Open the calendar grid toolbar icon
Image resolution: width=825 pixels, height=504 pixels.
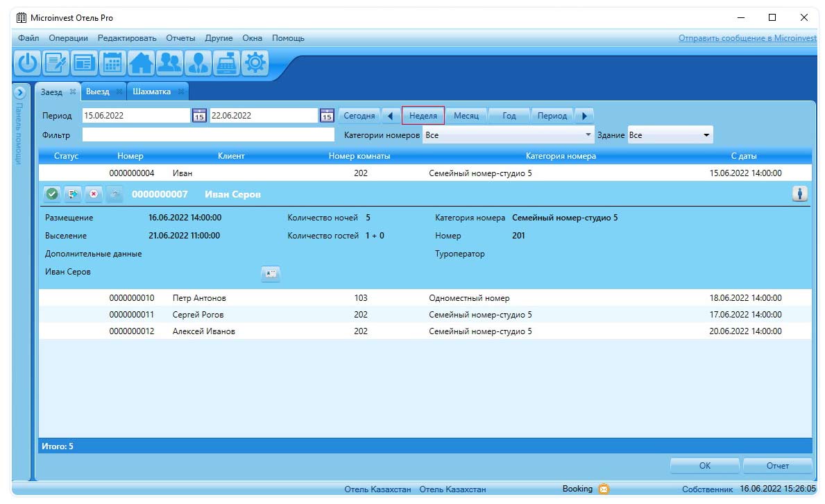(112, 64)
